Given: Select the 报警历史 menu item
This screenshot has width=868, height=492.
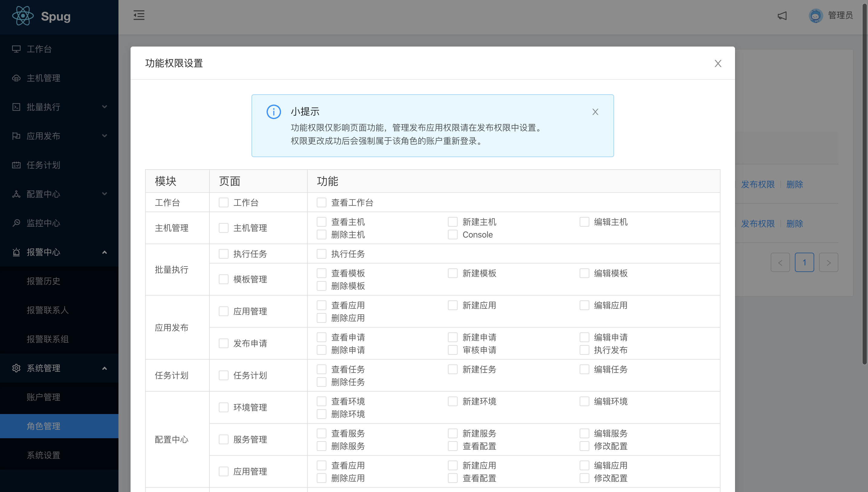Looking at the screenshot, I should (43, 281).
